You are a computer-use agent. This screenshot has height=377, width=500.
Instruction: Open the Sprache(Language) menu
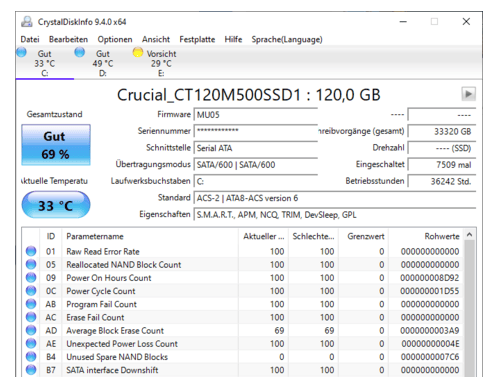point(287,39)
